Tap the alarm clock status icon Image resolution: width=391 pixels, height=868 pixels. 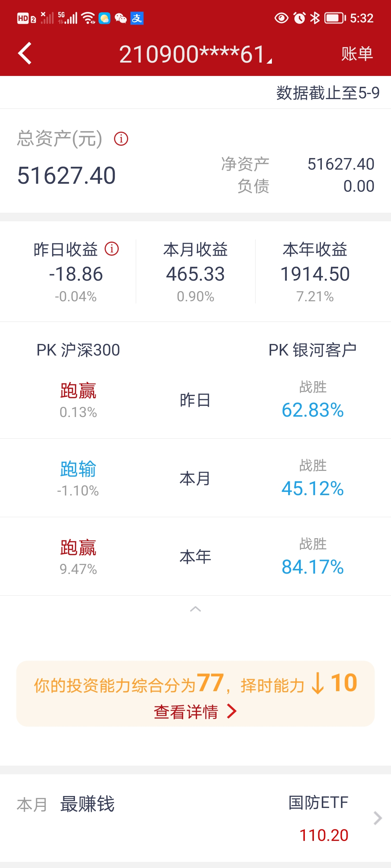[x=299, y=18]
